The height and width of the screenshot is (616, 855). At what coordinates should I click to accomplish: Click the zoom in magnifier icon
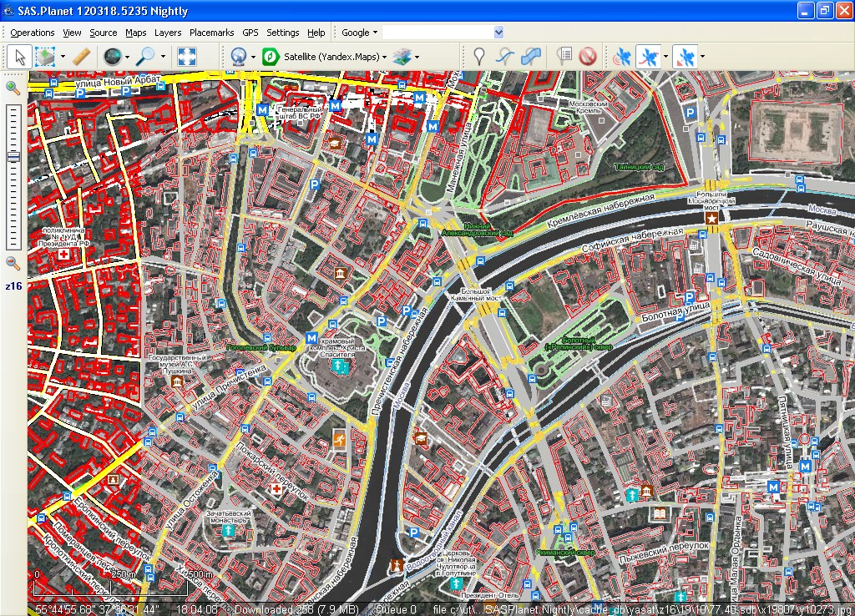(13, 88)
